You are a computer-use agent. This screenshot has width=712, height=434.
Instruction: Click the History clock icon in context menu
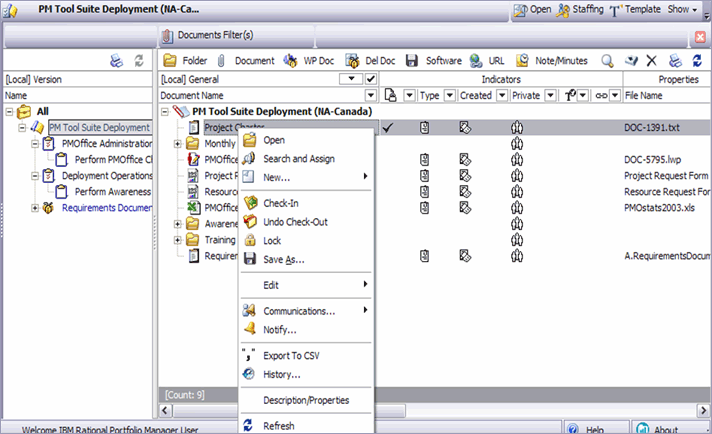248,374
